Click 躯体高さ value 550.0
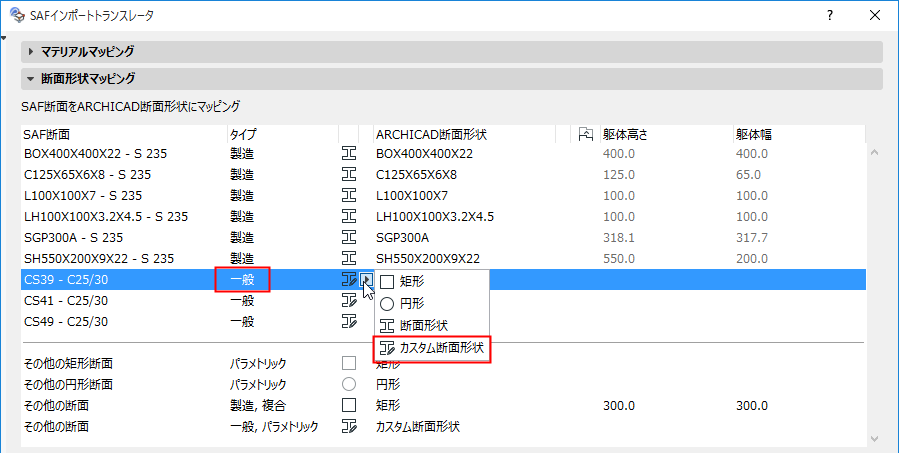The height and width of the screenshot is (453, 899). click(x=619, y=258)
